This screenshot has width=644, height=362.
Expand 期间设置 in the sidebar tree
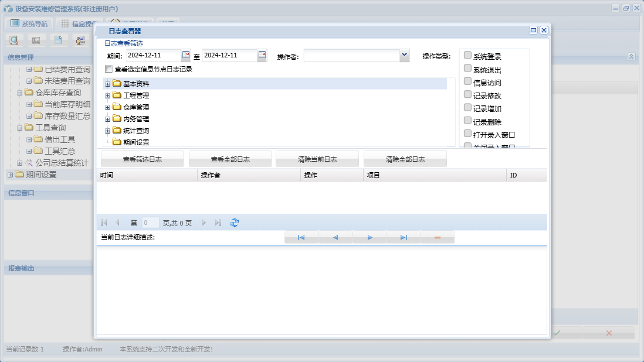coord(11,175)
